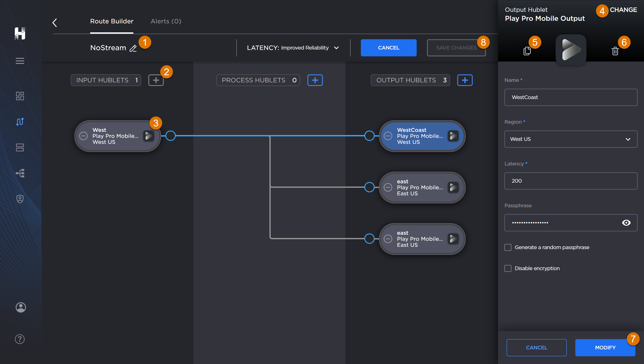Open the navigation hamburger menu
The width and height of the screenshot is (644, 364).
point(20,61)
